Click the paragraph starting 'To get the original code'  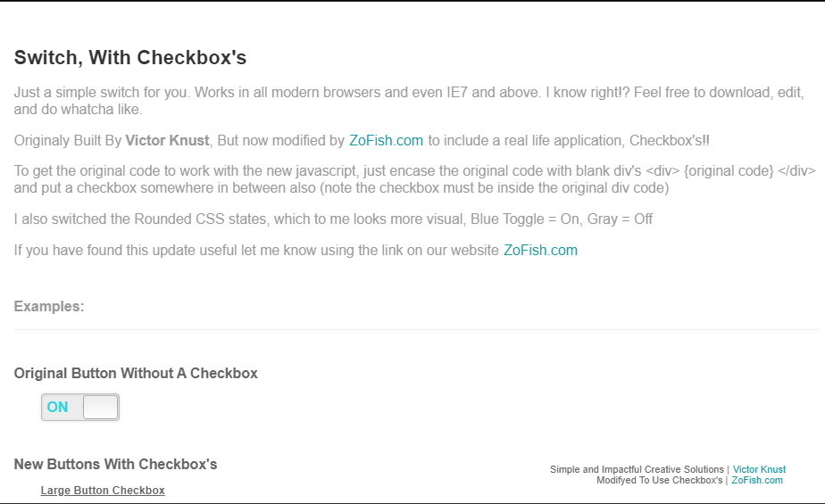pos(414,179)
